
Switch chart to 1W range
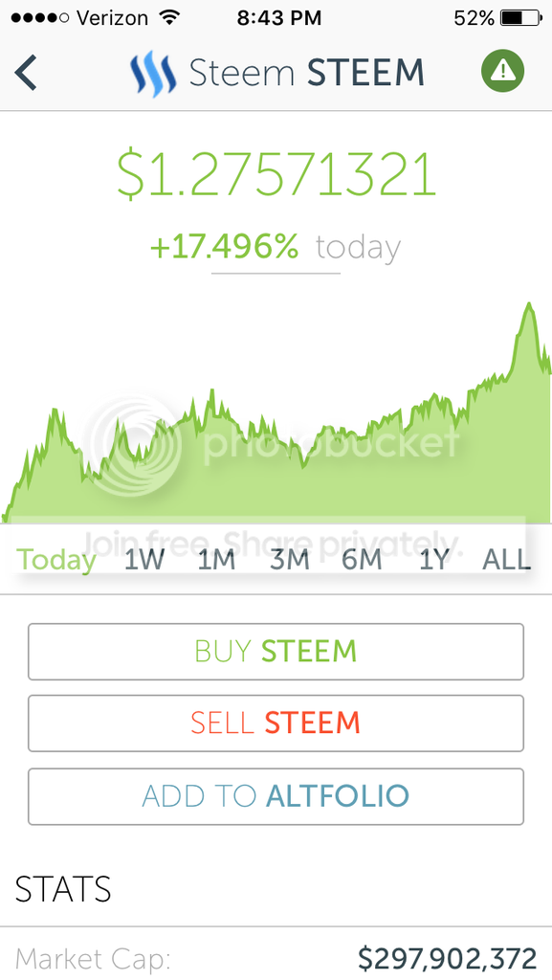tap(144, 559)
